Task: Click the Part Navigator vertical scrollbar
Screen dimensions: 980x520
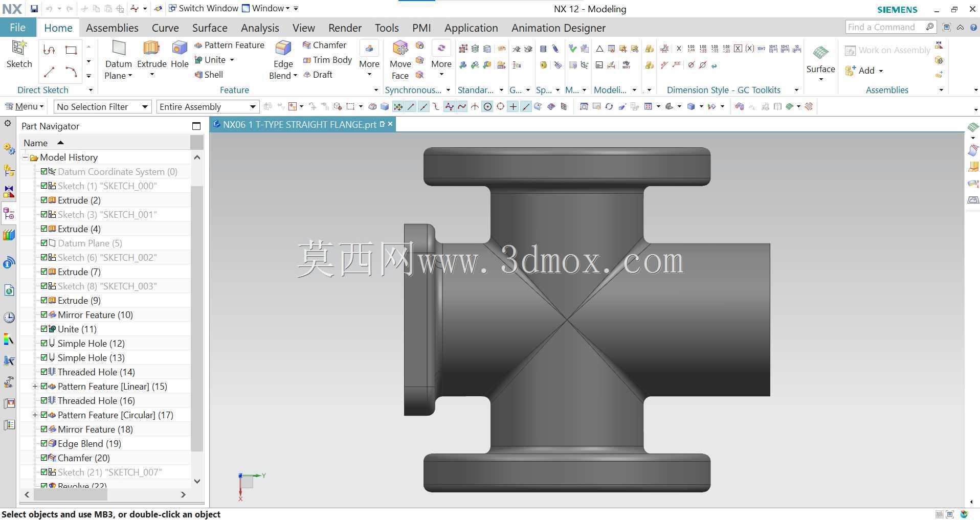Action: [x=197, y=319]
